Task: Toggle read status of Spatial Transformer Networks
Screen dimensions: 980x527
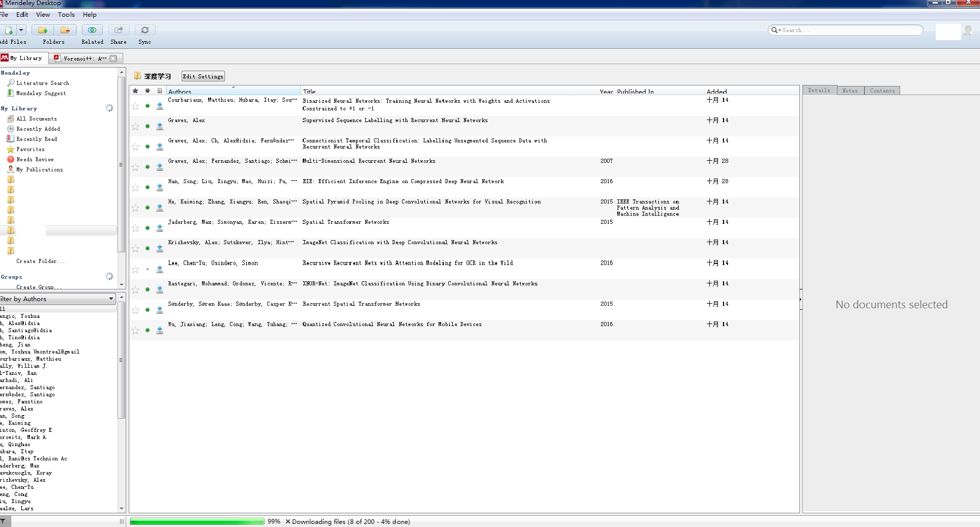Action: point(148,228)
